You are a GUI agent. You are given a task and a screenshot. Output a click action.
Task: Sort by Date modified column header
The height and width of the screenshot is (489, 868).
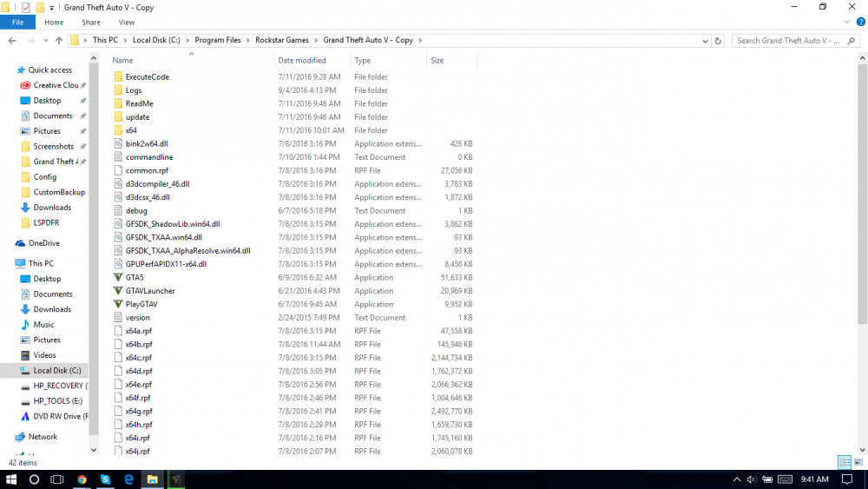point(312,60)
